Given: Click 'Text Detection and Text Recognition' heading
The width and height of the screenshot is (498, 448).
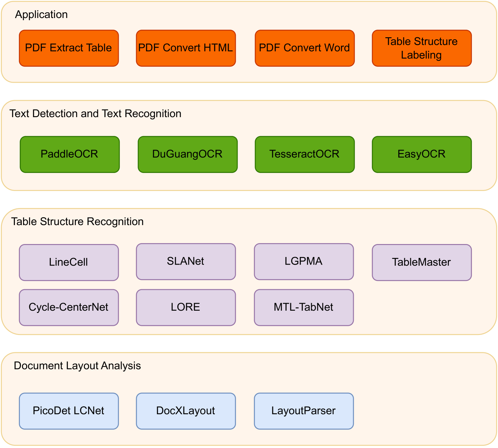Looking at the screenshot, I should point(95,114).
